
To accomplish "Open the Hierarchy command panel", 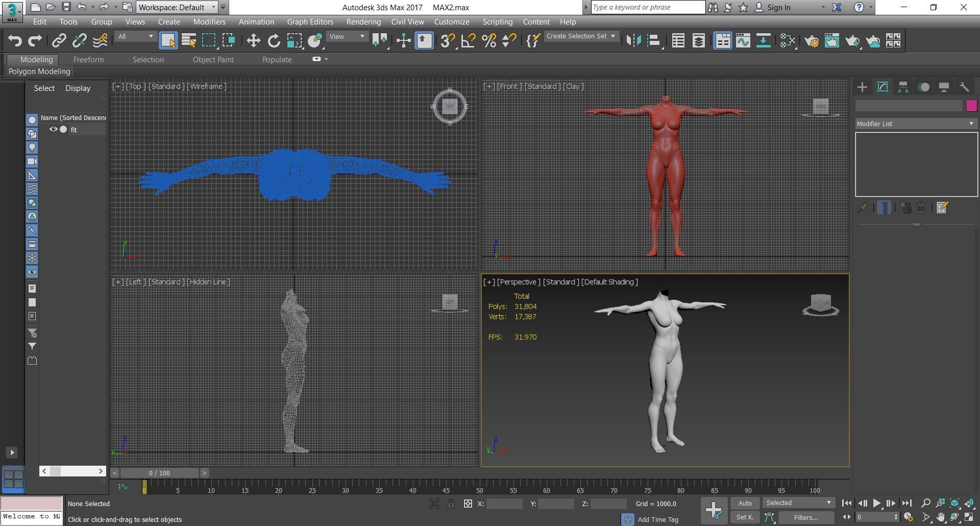I will (903, 87).
